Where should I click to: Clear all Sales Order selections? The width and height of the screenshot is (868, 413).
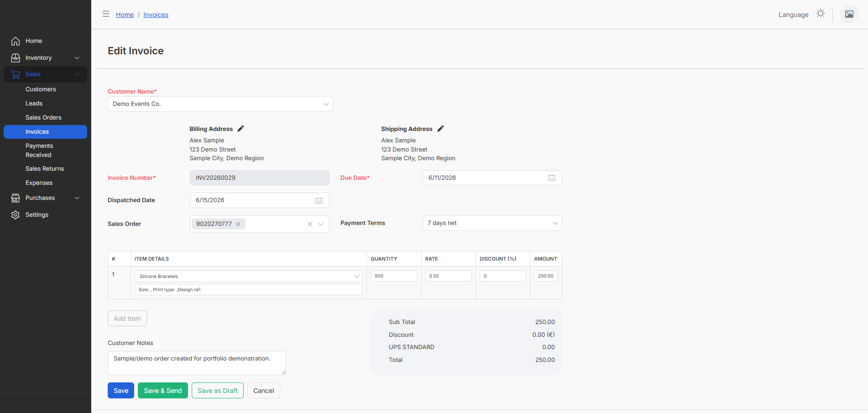(x=310, y=224)
